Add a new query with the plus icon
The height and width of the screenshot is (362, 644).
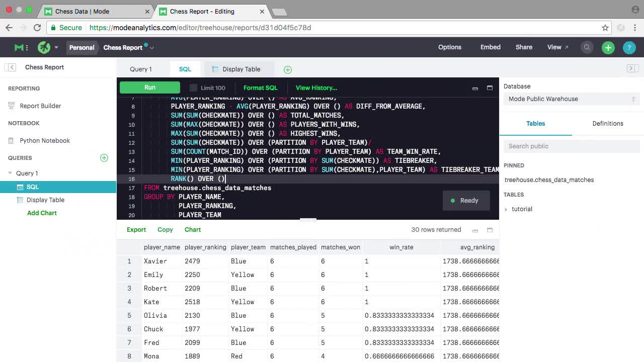(104, 158)
